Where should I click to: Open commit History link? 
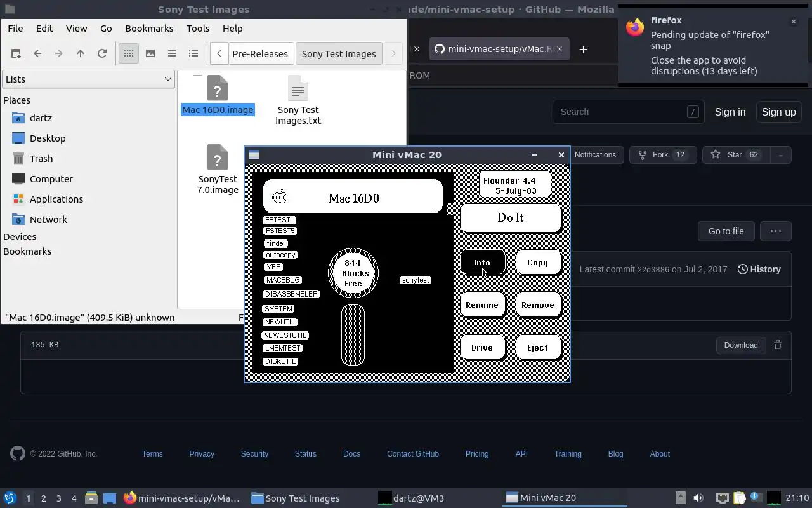click(759, 269)
